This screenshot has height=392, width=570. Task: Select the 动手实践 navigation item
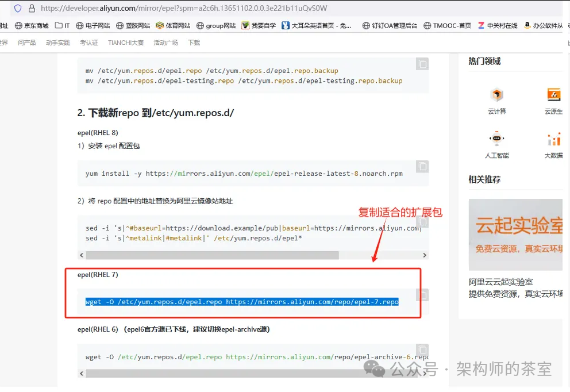tap(58, 43)
